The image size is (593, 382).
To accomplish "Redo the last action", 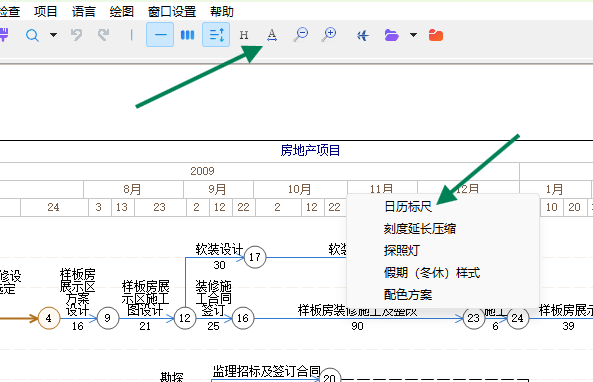I will [x=103, y=35].
